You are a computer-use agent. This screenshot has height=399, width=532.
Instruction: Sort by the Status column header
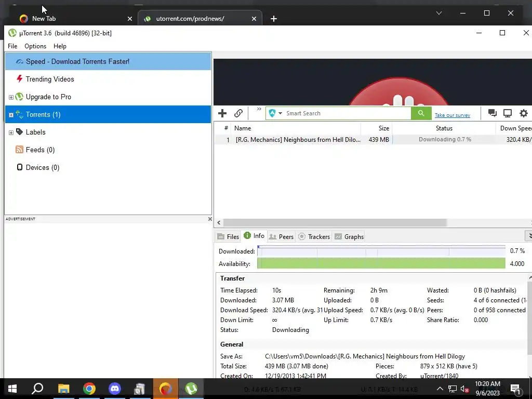(444, 128)
